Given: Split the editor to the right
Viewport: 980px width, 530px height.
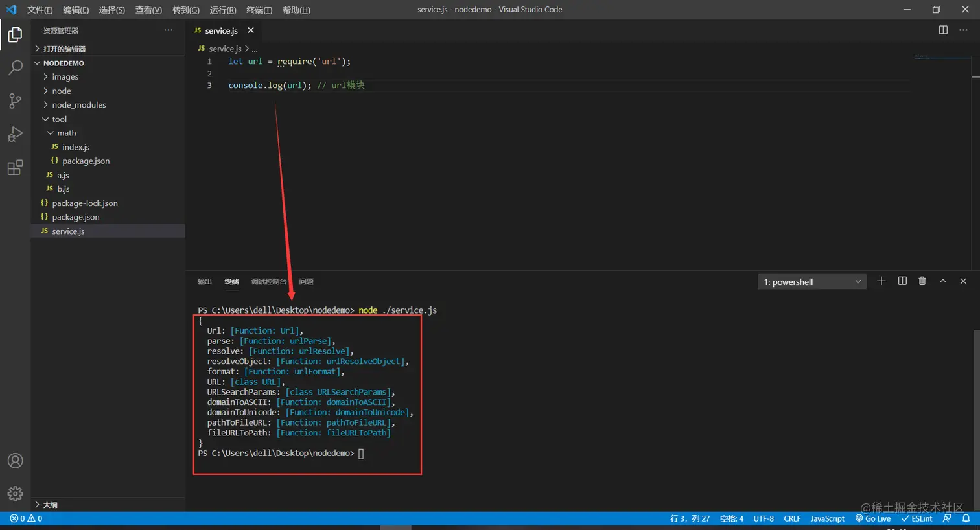Looking at the screenshot, I should pyautogui.click(x=943, y=30).
